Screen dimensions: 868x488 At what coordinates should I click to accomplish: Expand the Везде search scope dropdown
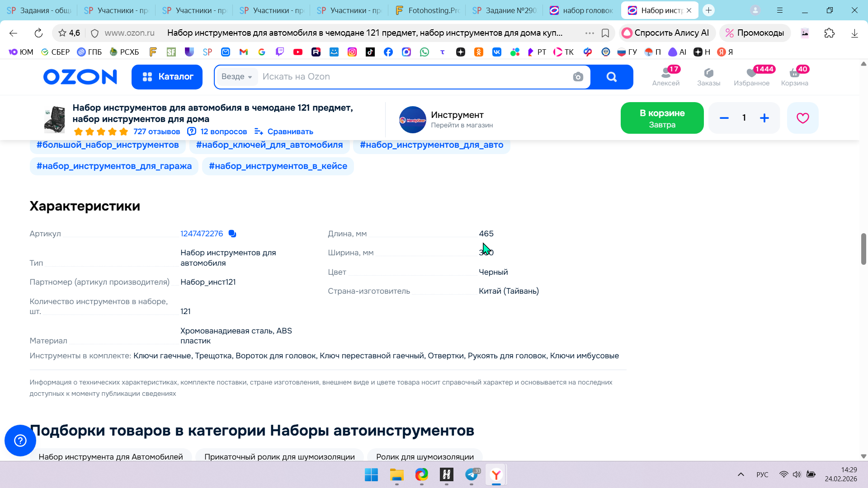236,77
